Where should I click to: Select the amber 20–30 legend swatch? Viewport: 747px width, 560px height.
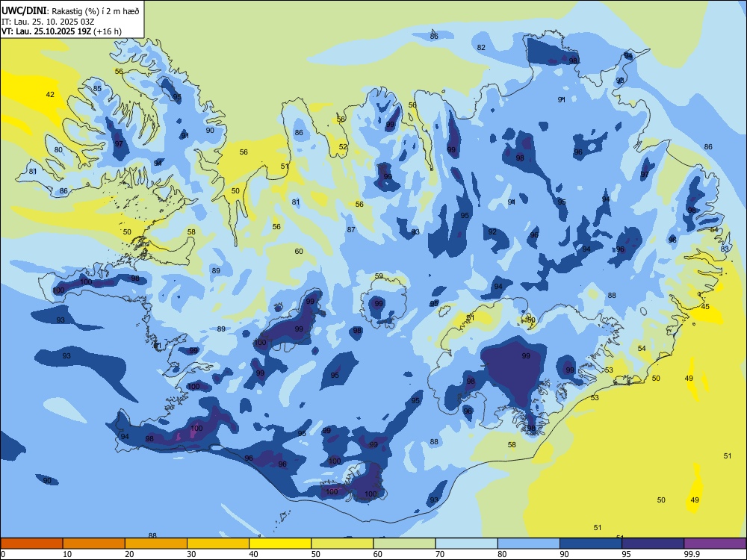pyautogui.click(x=156, y=544)
